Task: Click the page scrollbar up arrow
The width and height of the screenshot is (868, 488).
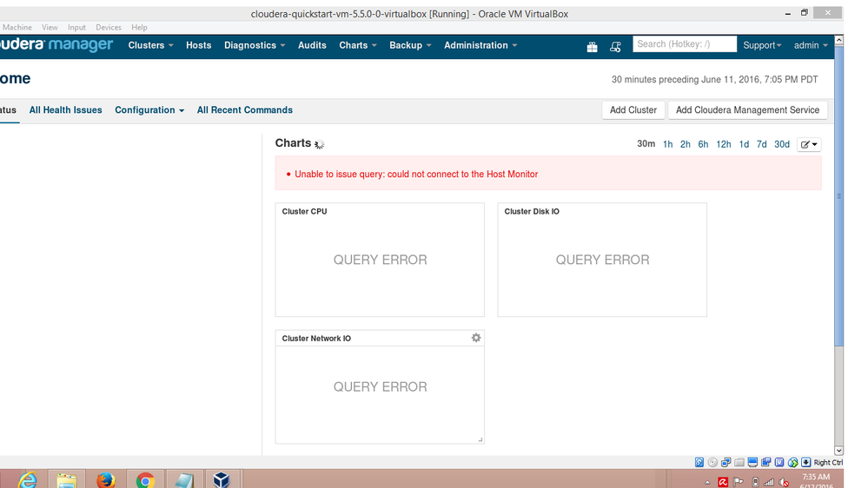Action: tap(838, 41)
